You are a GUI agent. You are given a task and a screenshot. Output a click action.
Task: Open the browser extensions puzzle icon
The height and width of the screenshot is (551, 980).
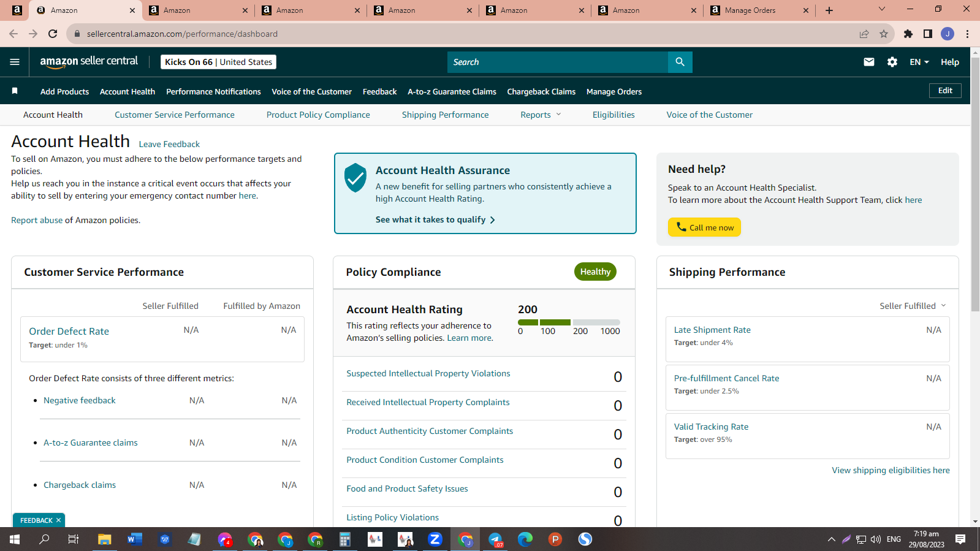[x=908, y=34]
